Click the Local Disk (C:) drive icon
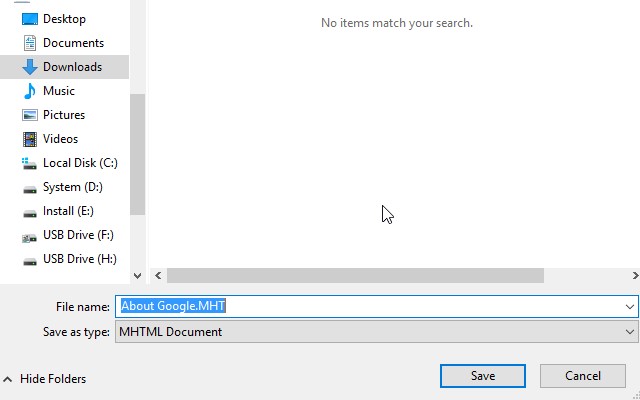Image resolution: width=640 pixels, height=400 pixels. click(x=29, y=163)
